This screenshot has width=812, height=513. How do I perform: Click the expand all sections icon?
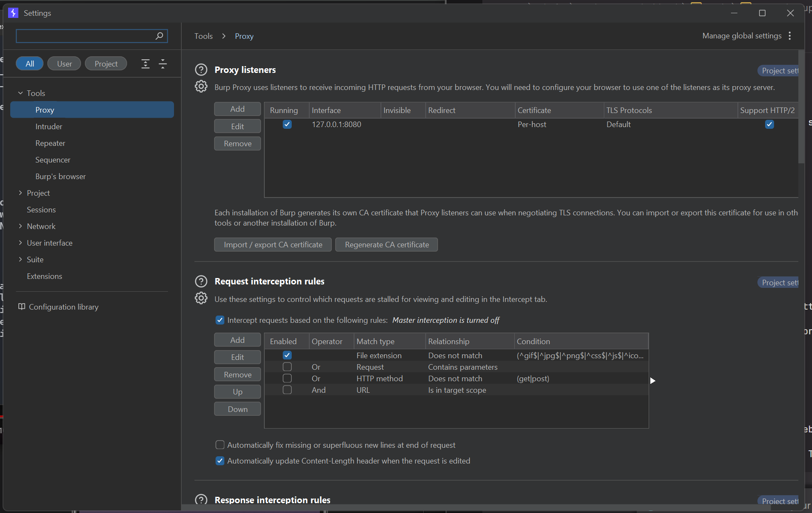tap(145, 64)
